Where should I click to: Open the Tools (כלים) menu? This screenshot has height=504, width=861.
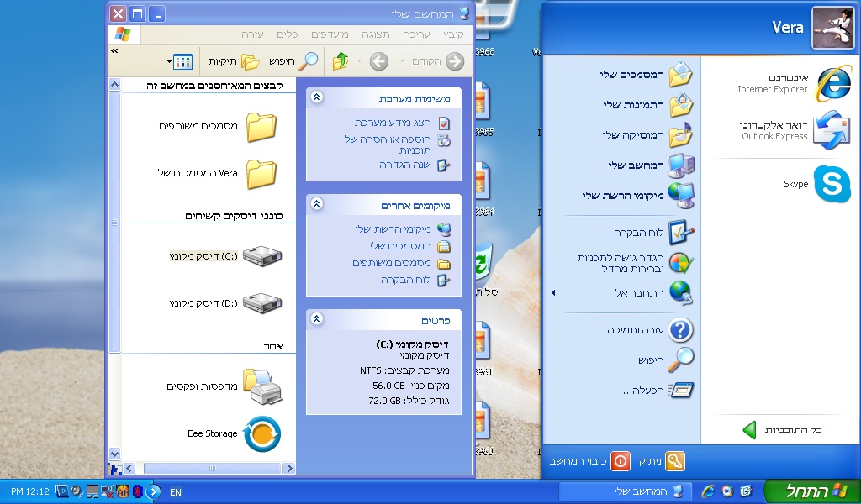pyautogui.click(x=288, y=34)
